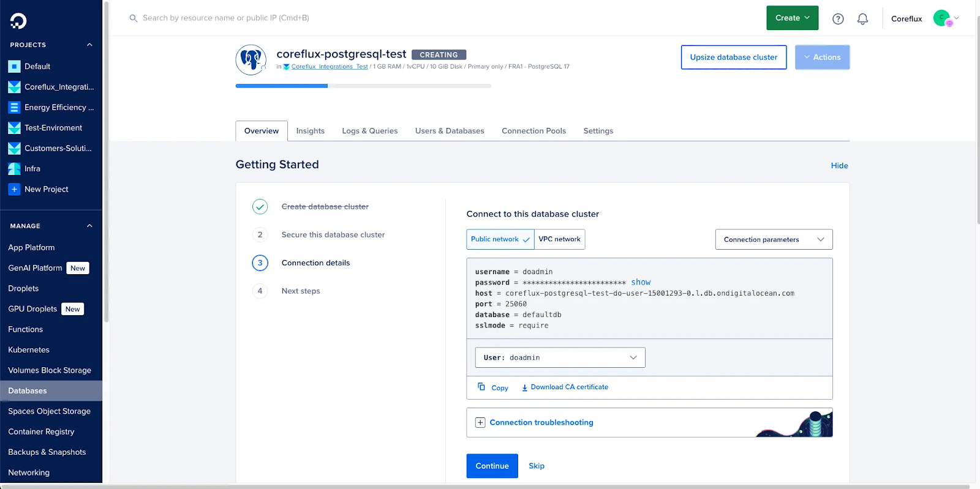Open the Connection Pools tab

[533, 131]
